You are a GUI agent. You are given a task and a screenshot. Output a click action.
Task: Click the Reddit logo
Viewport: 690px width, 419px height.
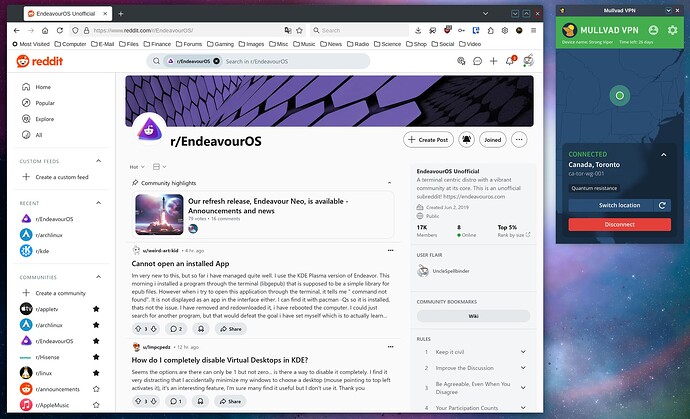click(x=40, y=61)
